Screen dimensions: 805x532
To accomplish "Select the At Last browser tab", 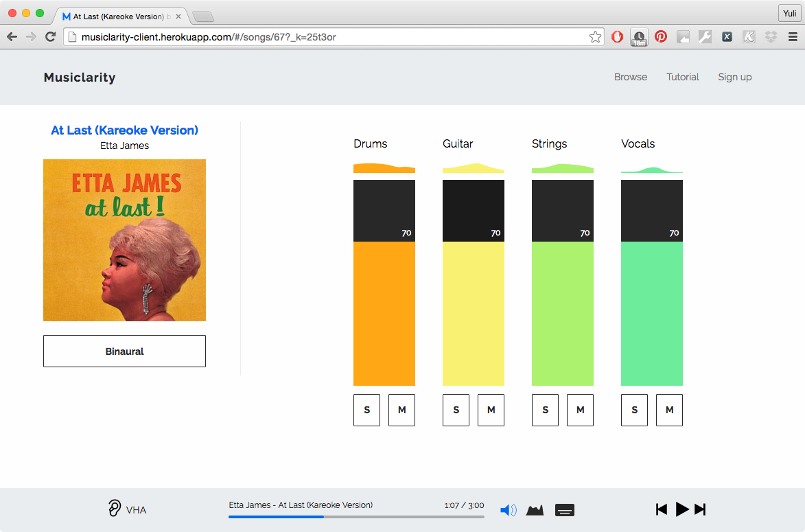I will click(x=121, y=16).
